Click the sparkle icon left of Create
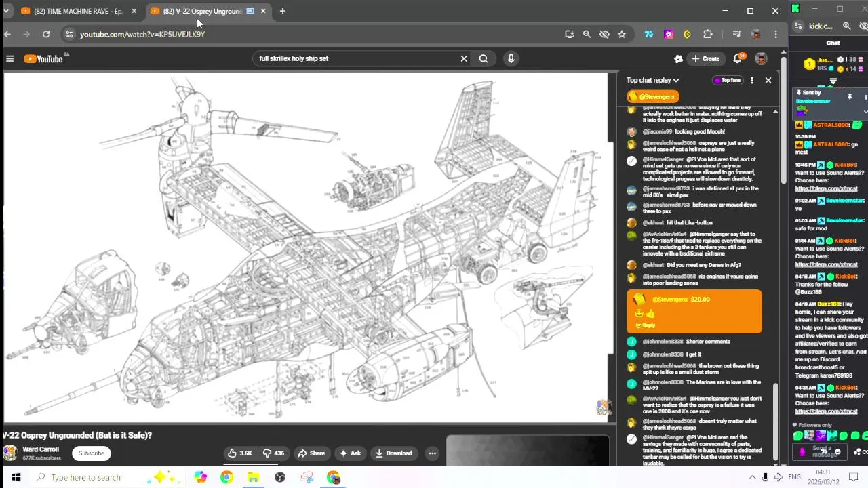 (678, 59)
